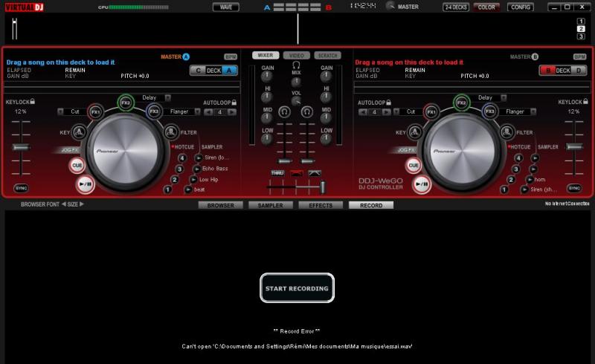Switch to the BROWSER tab

[x=220, y=205]
